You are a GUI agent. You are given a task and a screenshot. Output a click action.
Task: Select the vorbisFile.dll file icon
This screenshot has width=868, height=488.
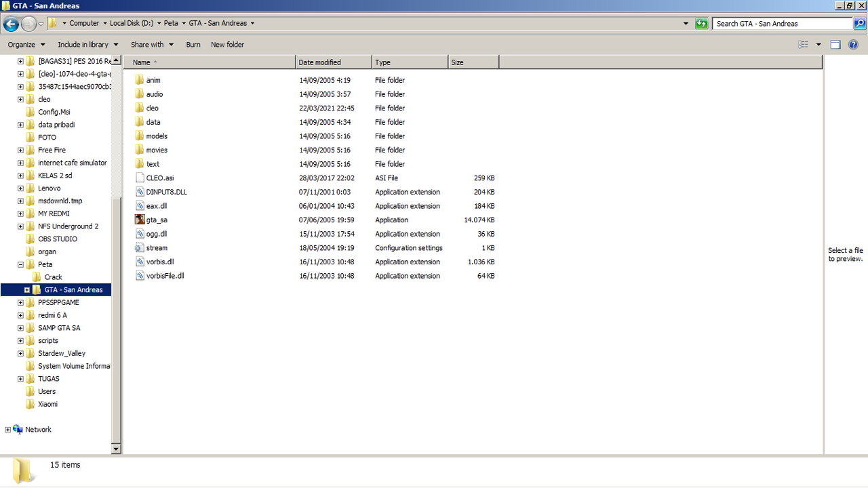(x=140, y=276)
